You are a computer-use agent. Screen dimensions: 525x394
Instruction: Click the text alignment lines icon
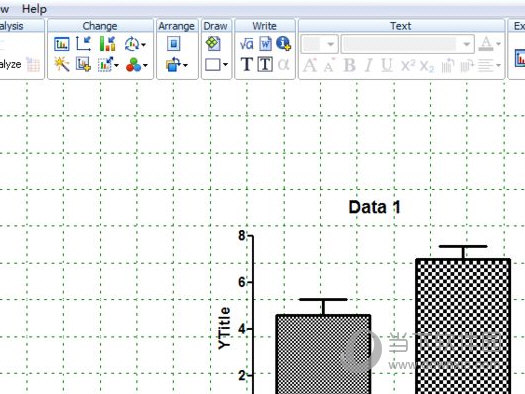[485, 66]
